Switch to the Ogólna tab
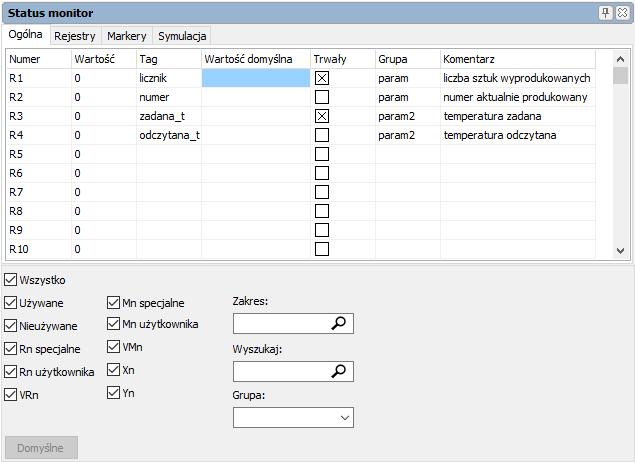Screen dimensions: 635x462 pos(26,34)
